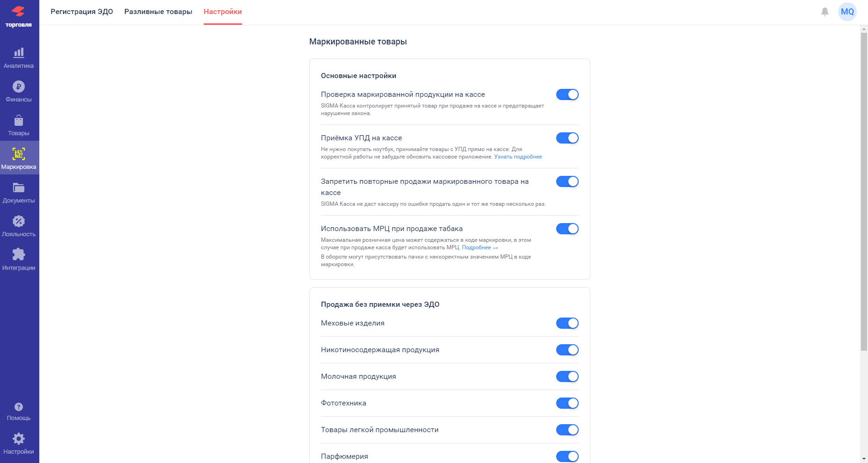Turn off Использовать МРЦ при продаже табака
Screen dimensions: 868x463
point(567,229)
